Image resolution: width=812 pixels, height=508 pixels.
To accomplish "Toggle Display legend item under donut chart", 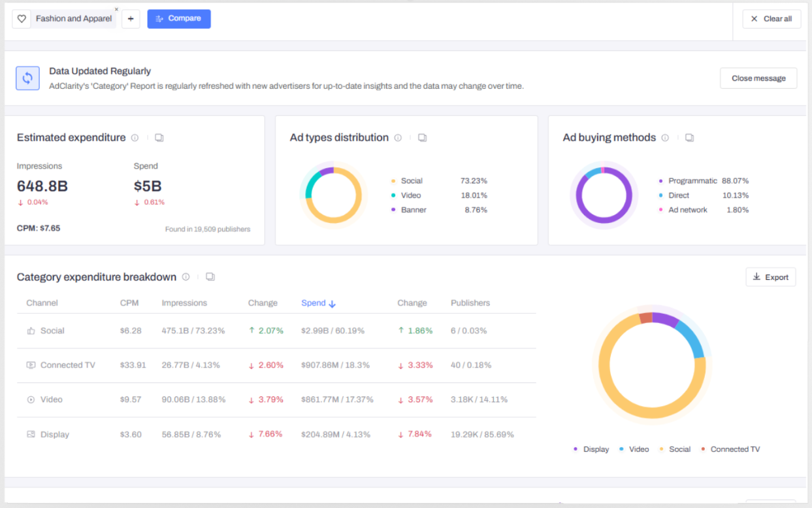I will (x=591, y=449).
